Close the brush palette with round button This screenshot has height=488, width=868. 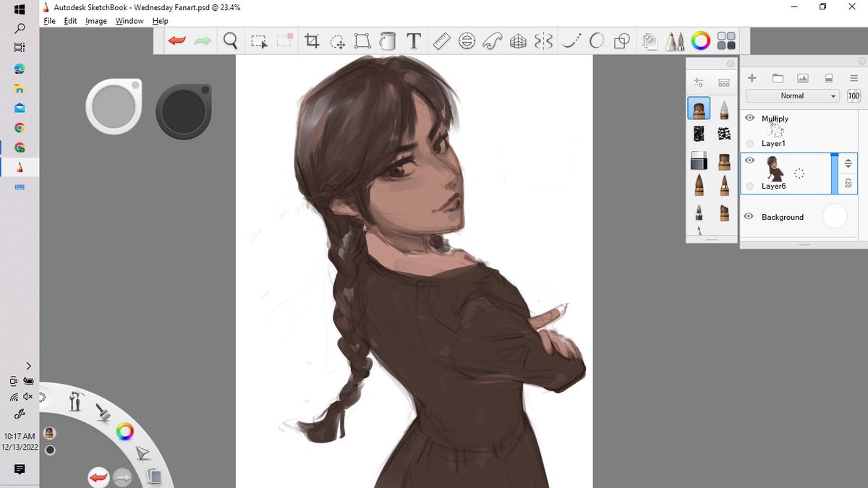pos(731,63)
